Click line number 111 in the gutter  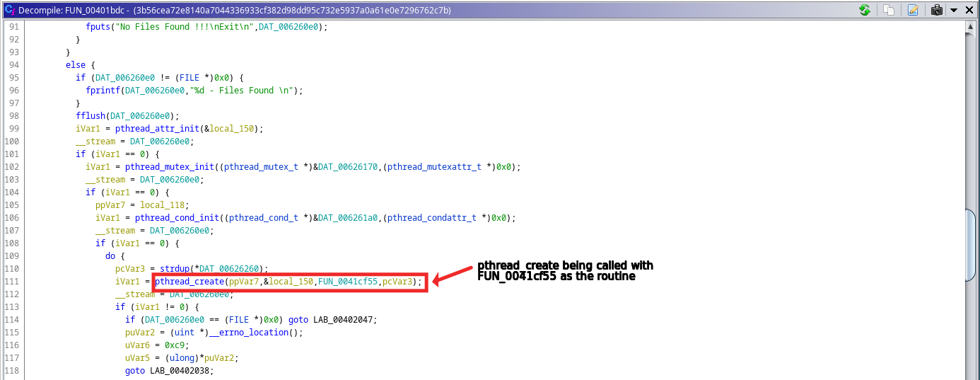coord(11,282)
